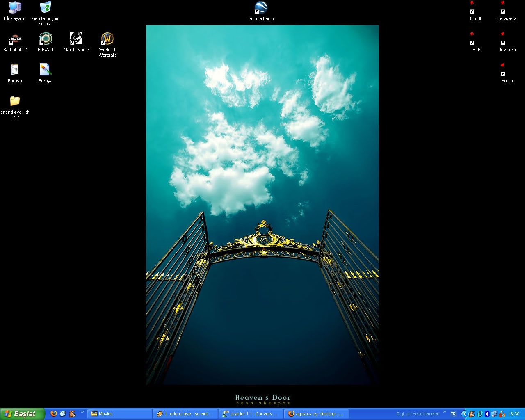Screen dimensions: 525x420
Task: Select the Buraya notepad text file
Action: (15, 73)
